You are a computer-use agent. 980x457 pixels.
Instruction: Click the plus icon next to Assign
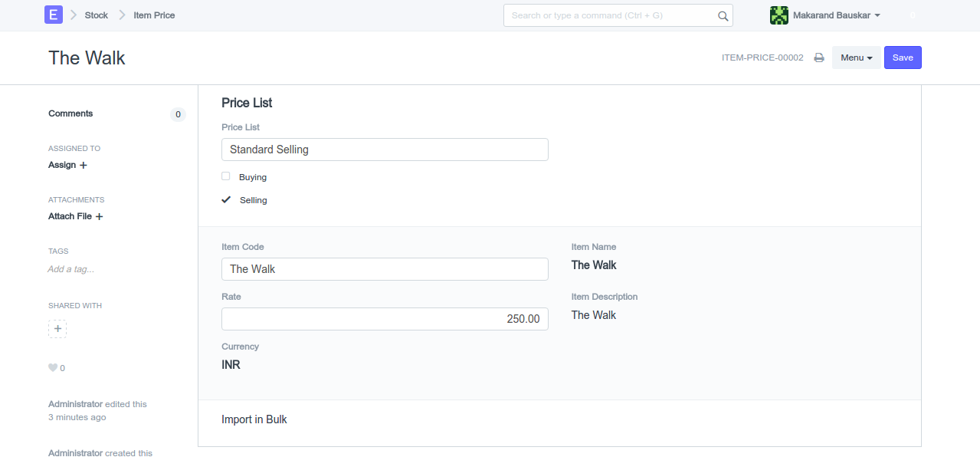click(84, 166)
